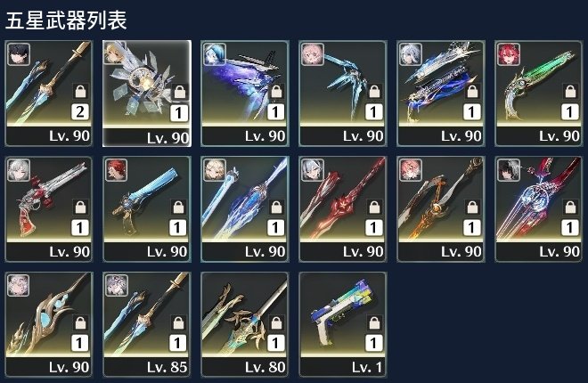Click the blonde character portrait on crystal rectifier
Image resolution: width=588 pixels, height=383 pixels.
coord(114,53)
